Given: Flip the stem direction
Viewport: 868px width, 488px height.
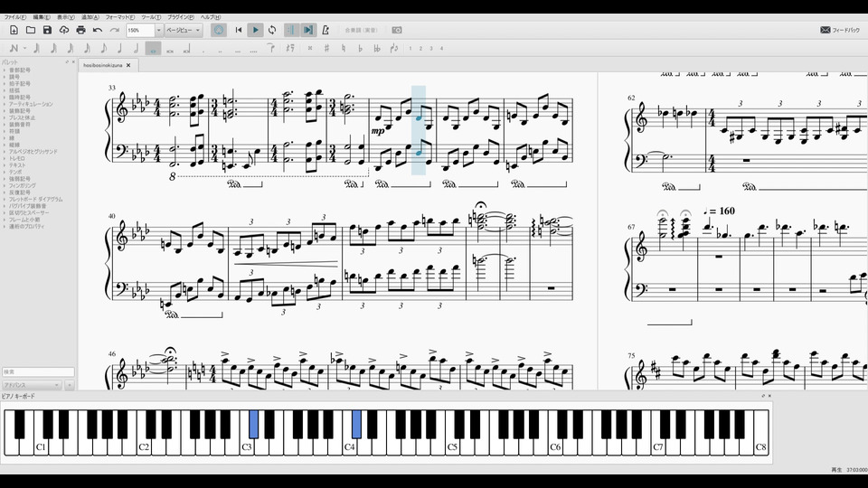Looking at the screenshot, I should tap(394, 48).
